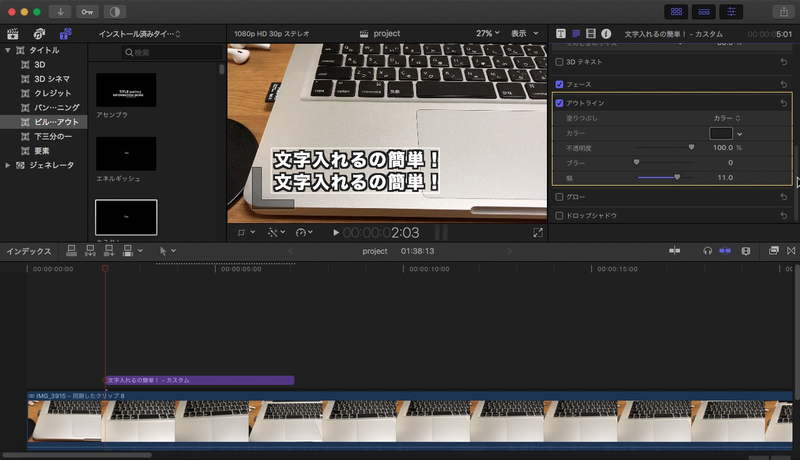Toggle timeline snapping icon
The height and width of the screenshot is (460, 800).
pyautogui.click(x=725, y=251)
